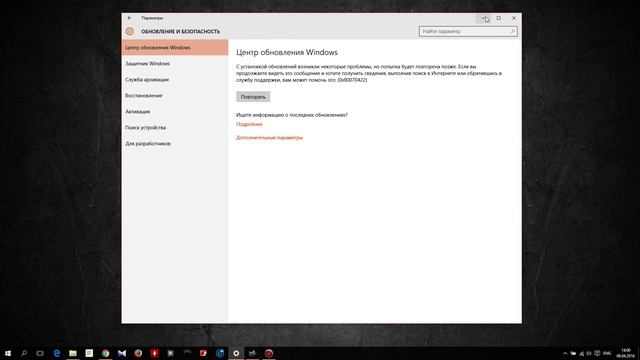Viewport: 640px width, 360px height.
Task: Click the gear icon beside ОБНОВЛЕНИЕ И БЕЗОПАСНОСТЬ
Action: pyautogui.click(x=130, y=31)
